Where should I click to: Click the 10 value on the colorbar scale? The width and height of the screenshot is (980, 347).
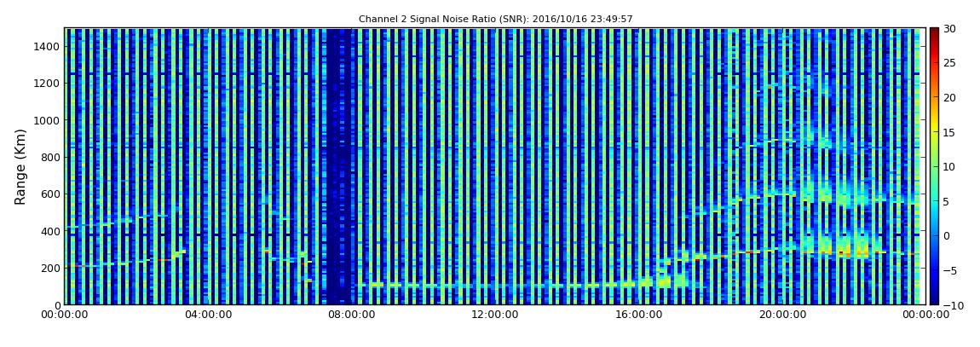951,167
